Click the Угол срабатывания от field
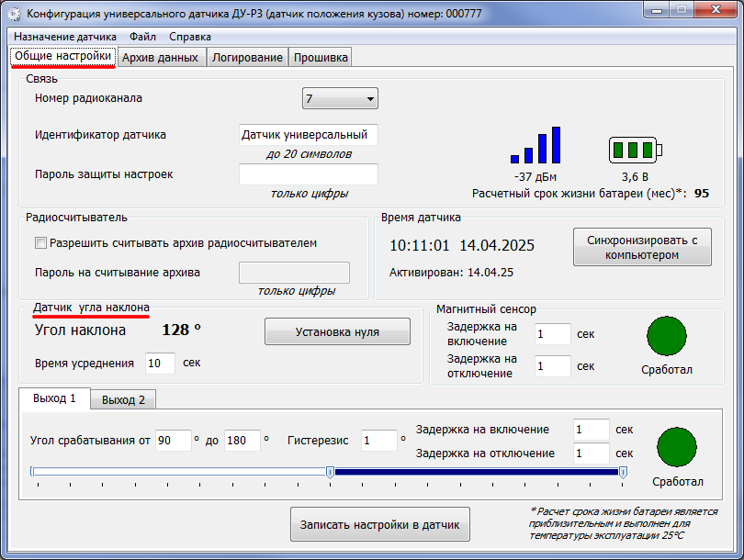The height and width of the screenshot is (560, 744). 174,441
